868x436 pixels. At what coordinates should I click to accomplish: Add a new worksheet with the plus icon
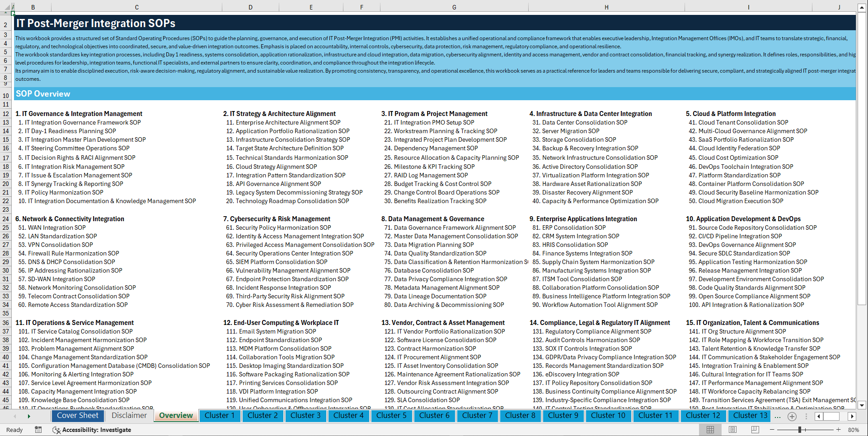[x=792, y=416]
